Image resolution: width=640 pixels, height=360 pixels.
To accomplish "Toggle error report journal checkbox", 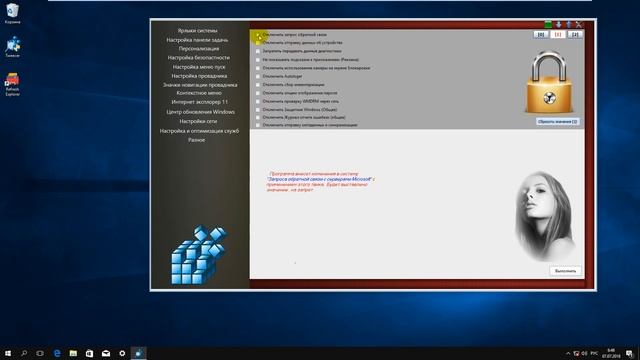I will click(258, 117).
